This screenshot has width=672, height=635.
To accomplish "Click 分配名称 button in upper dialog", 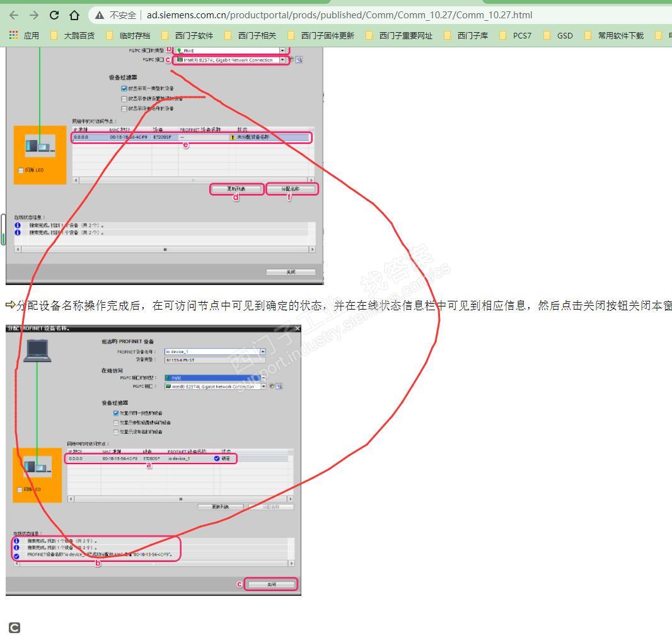I will coord(291,189).
